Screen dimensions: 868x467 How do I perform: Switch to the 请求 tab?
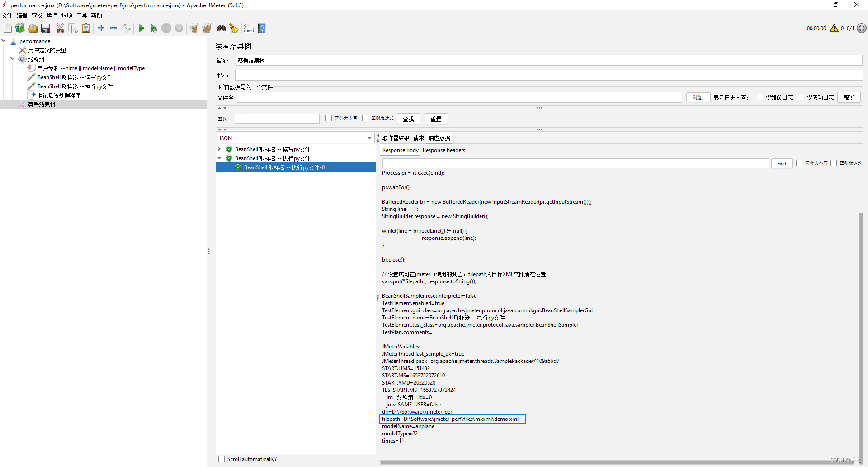[419, 138]
